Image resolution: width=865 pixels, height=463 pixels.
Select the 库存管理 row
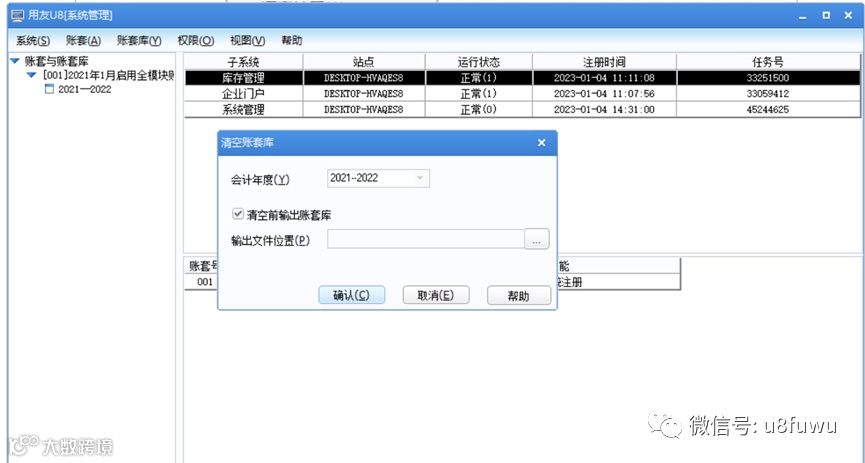point(522,78)
